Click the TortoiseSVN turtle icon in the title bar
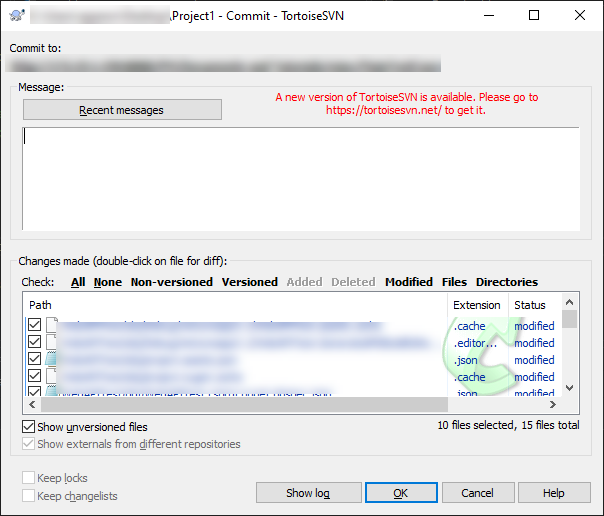 [x=17, y=15]
